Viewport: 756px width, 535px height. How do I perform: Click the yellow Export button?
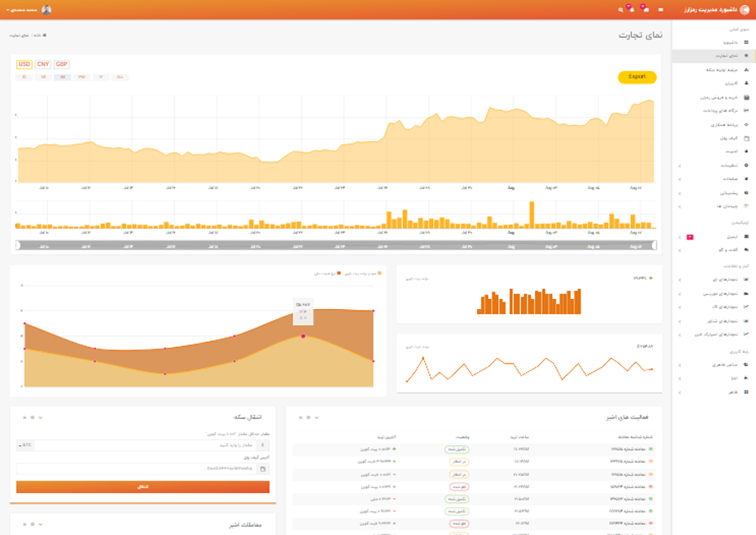[637, 77]
